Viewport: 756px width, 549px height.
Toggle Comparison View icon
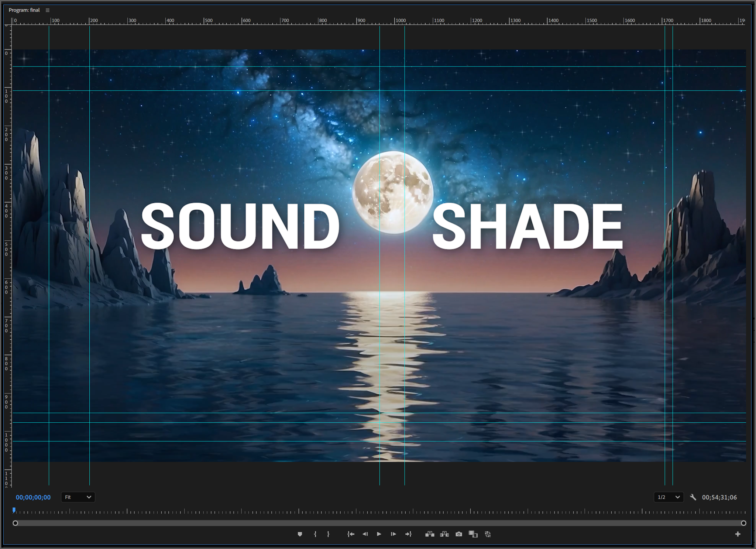473,534
